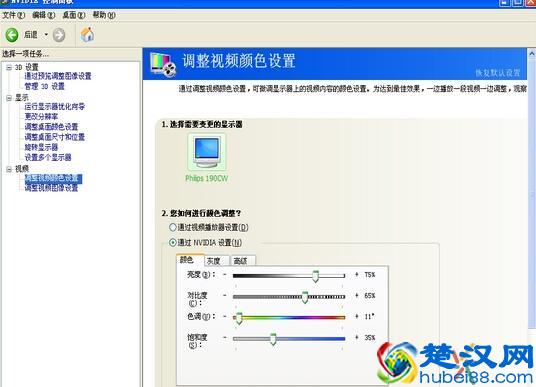The width and height of the screenshot is (536, 387).
Task: Switch to the 灰度 tab
Action: pyautogui.click(x=217, y=261)
